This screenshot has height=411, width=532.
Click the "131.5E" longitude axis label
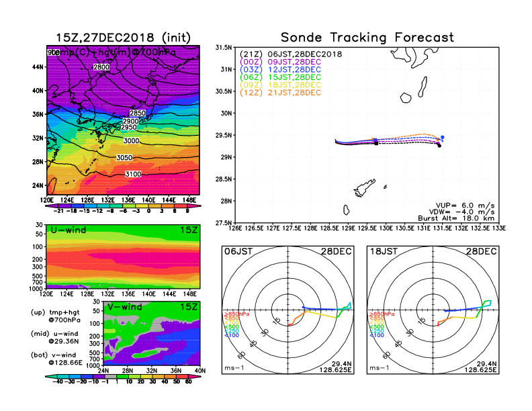(x=443, y=228)
